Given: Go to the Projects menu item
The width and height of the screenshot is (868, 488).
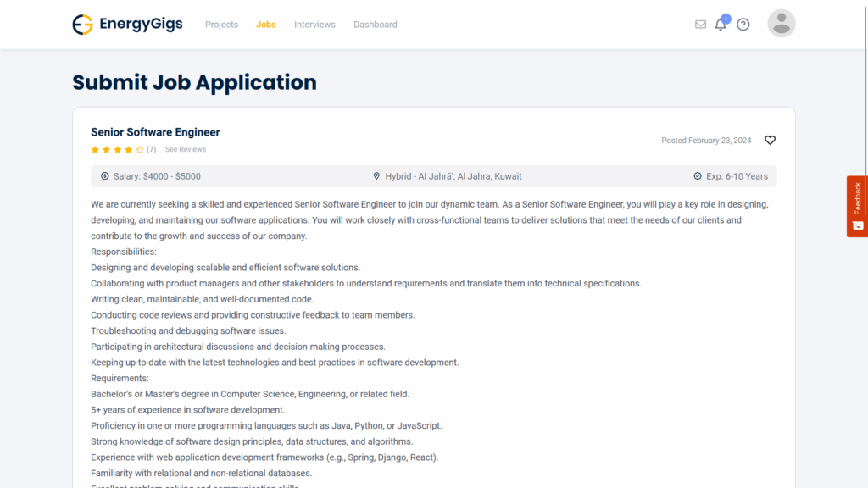Looking at the screenshot, I should [x=221, y=25].
